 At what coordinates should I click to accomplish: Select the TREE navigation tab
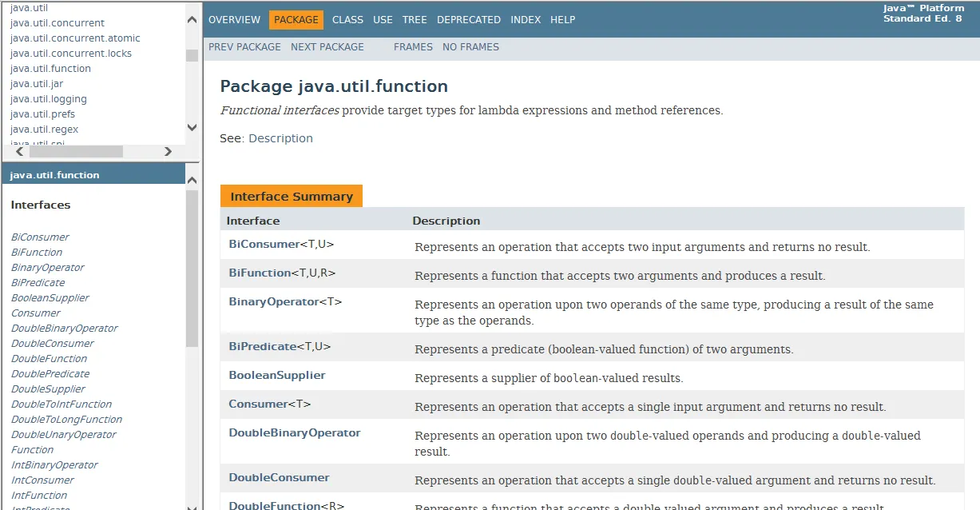(415, 19)
